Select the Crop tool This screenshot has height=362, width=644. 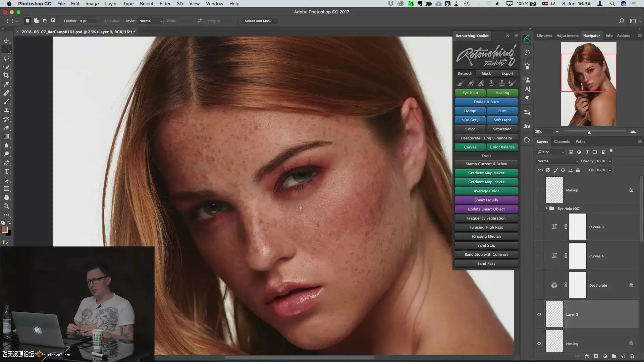click(x=6, y=75)
